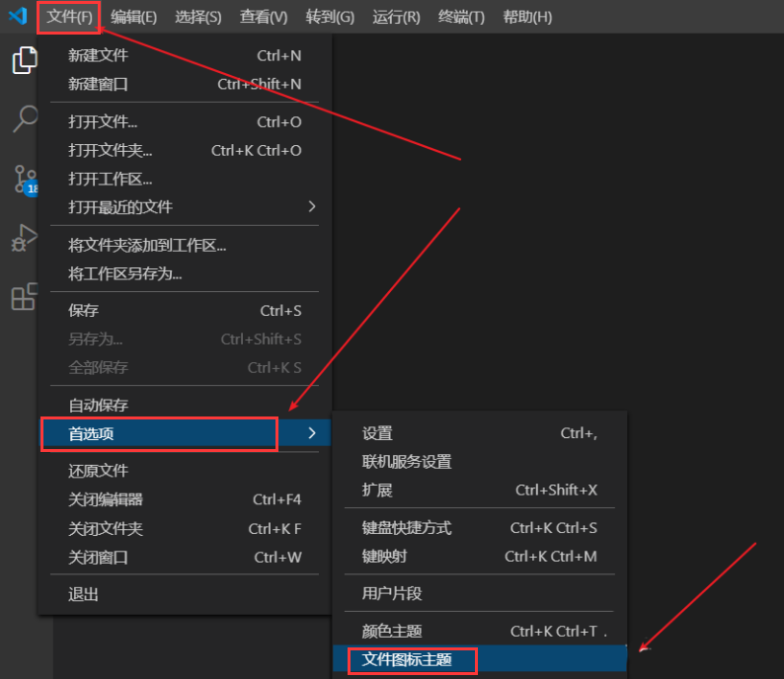784x679 pixels.
Task: Open 设置 in the submenu
Action: coord(480,433)
